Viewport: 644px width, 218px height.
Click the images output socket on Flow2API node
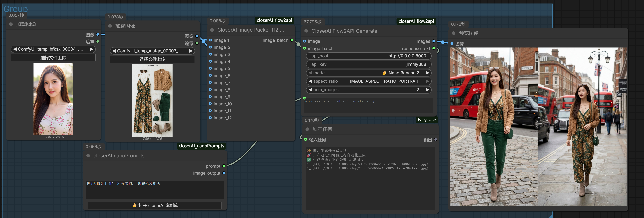tap(433, 41)
